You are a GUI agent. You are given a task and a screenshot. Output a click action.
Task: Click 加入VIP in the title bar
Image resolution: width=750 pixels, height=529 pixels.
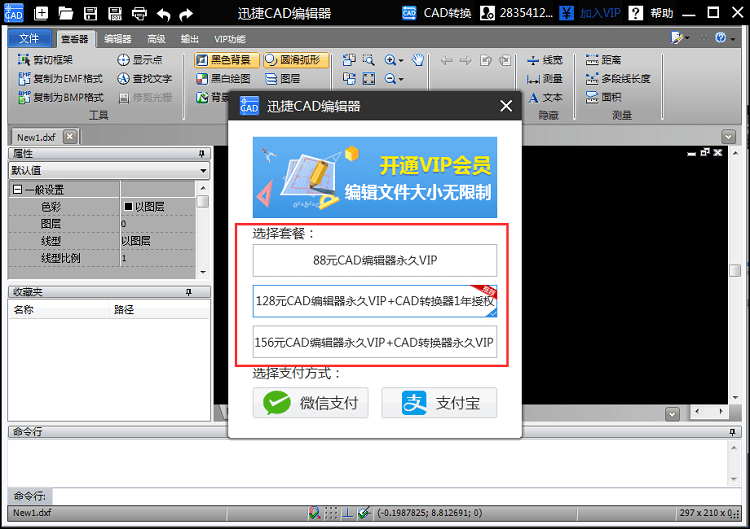590,13
